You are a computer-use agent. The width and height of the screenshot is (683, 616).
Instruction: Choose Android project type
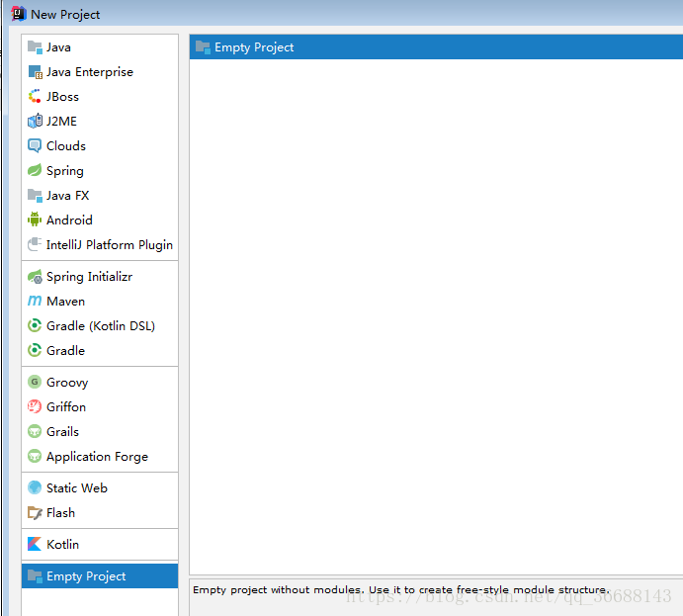tap(100, 220)
